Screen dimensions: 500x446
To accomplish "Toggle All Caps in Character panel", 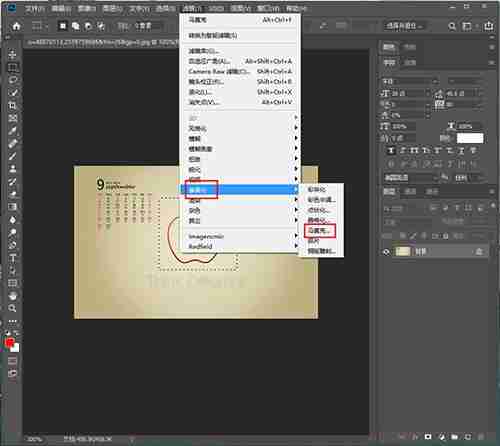I will pos(415,151).
